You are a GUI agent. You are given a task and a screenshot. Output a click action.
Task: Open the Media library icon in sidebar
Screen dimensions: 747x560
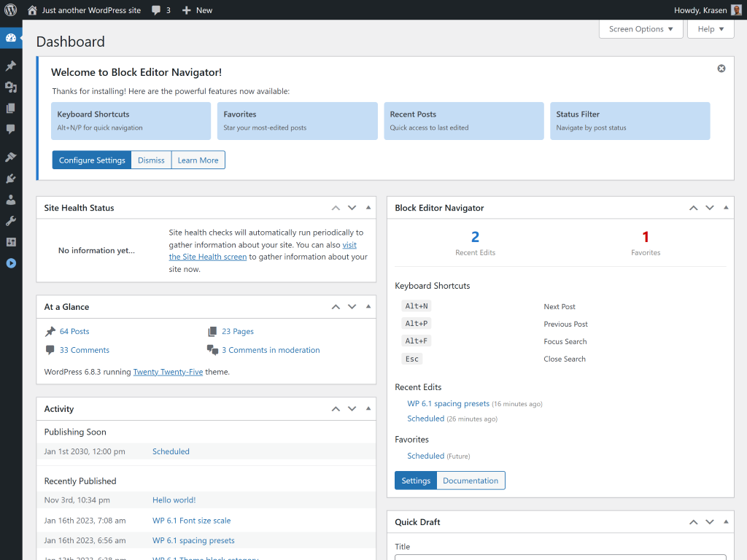(11, 87)
